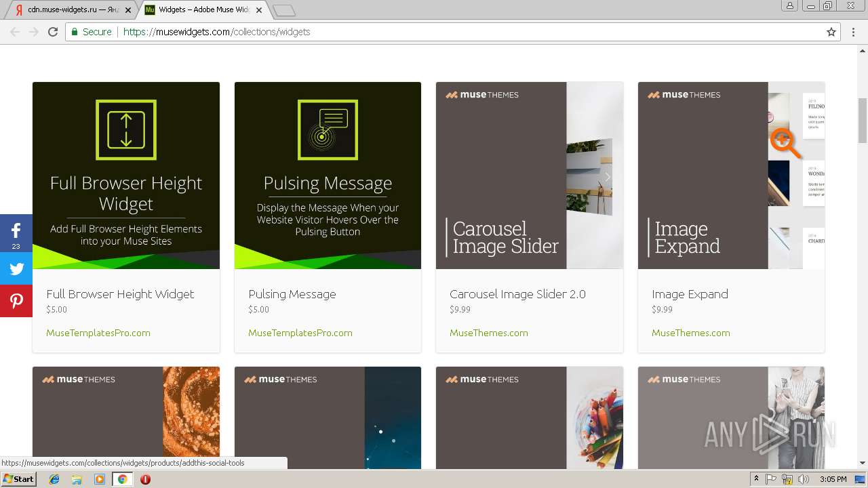Open the media player taskbar icon
This screenshot has width=868, height=488.
(x=100, y=479)
